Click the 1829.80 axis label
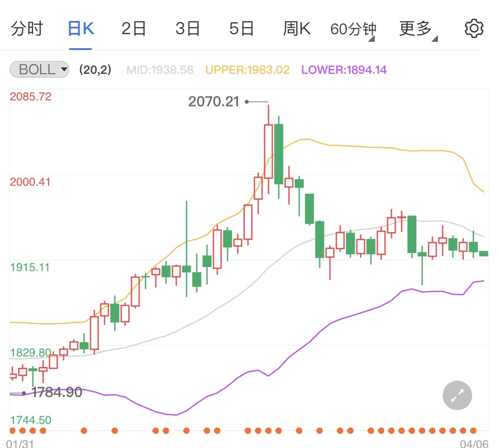This screenshot has width=499, height=448. coord(31,352)
